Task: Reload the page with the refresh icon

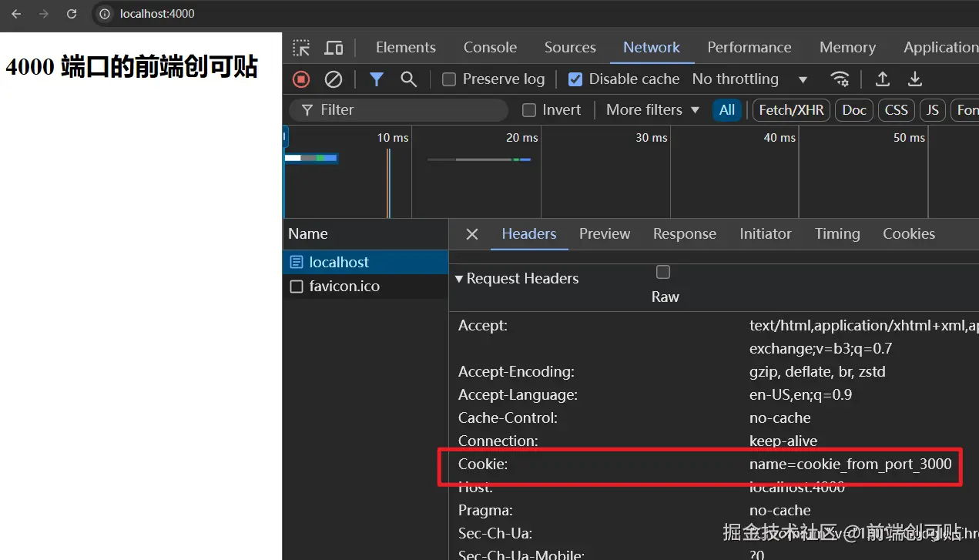Action: pos(72,14)
